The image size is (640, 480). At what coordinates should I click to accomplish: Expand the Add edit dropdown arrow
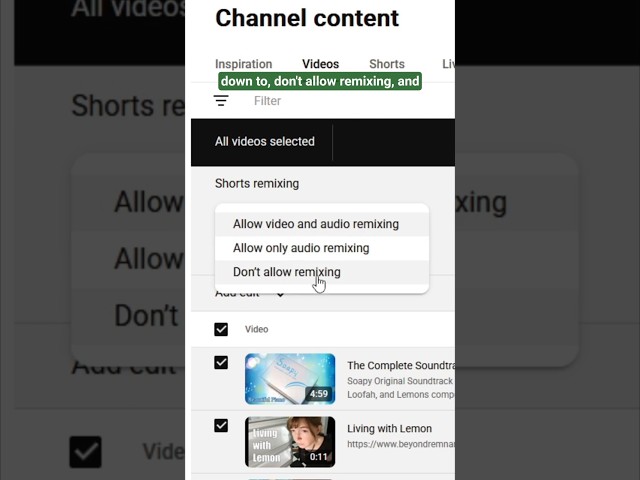coord(280,295)
